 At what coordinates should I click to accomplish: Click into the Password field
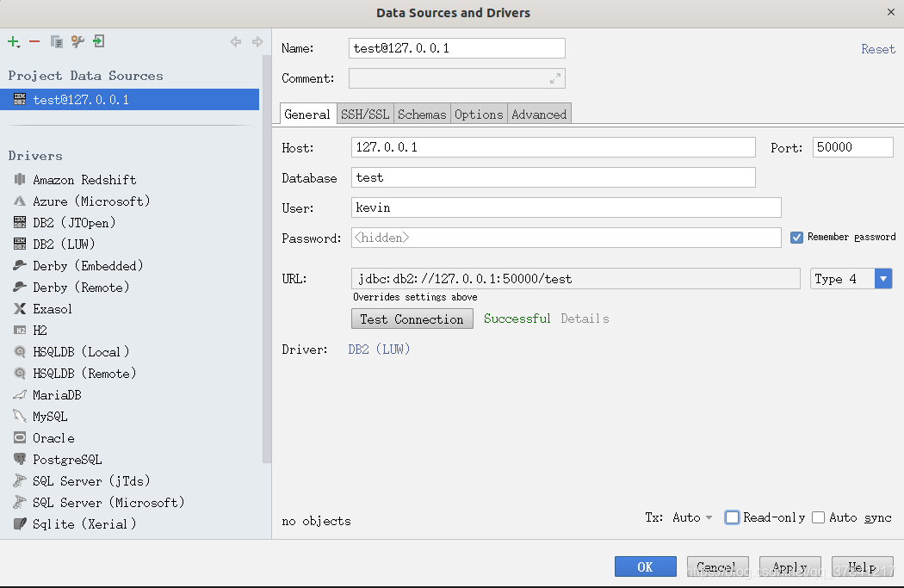567,238
